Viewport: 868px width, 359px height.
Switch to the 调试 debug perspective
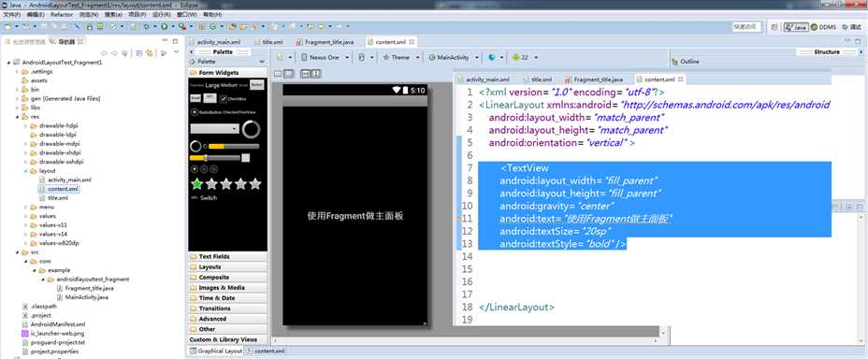click(x=851, y=26)
